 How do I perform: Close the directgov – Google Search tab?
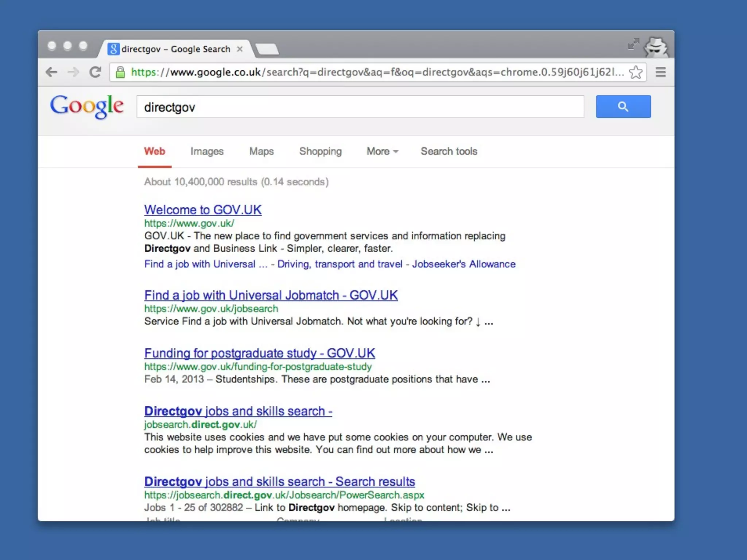240,49
